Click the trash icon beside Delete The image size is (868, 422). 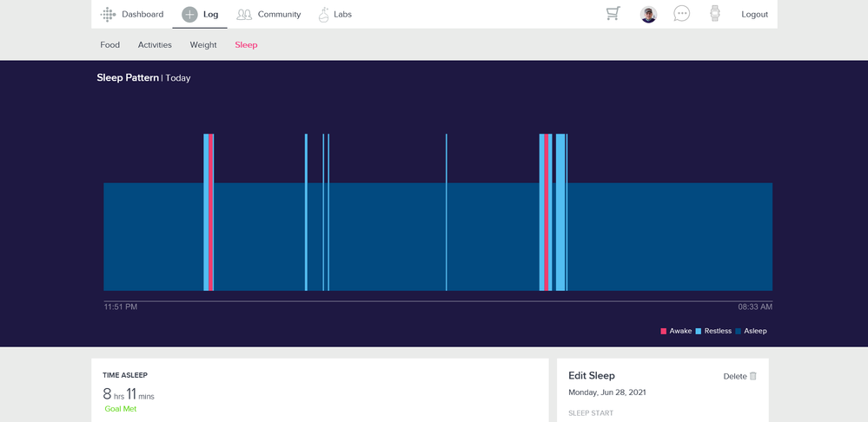click(x=753, y=376)
